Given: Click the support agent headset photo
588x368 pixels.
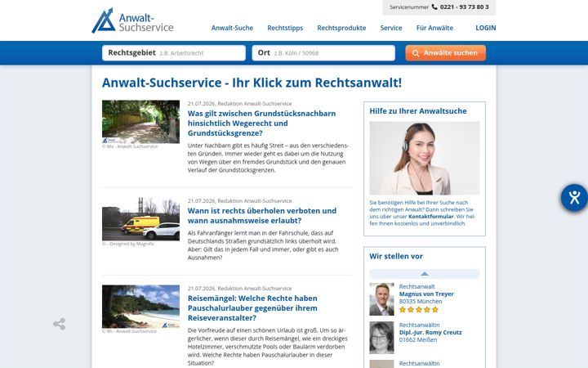Looking at the screenshot, I should coord(424,158).
